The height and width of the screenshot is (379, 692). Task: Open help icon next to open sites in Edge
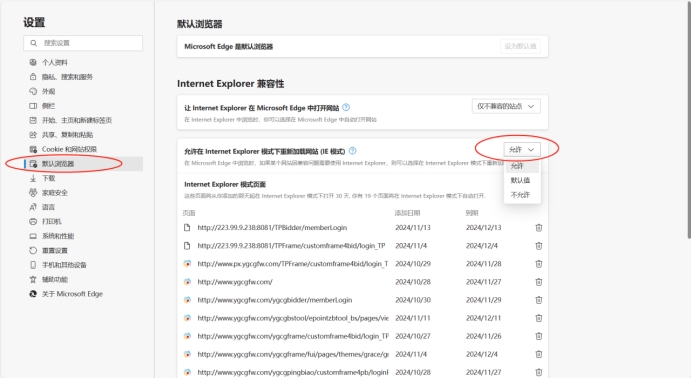[346, 107]
